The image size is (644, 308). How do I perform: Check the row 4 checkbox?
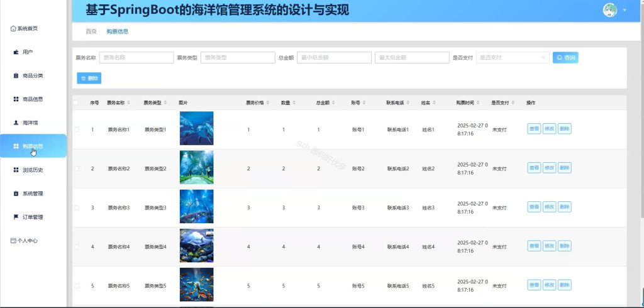click(x=76, y=247)
